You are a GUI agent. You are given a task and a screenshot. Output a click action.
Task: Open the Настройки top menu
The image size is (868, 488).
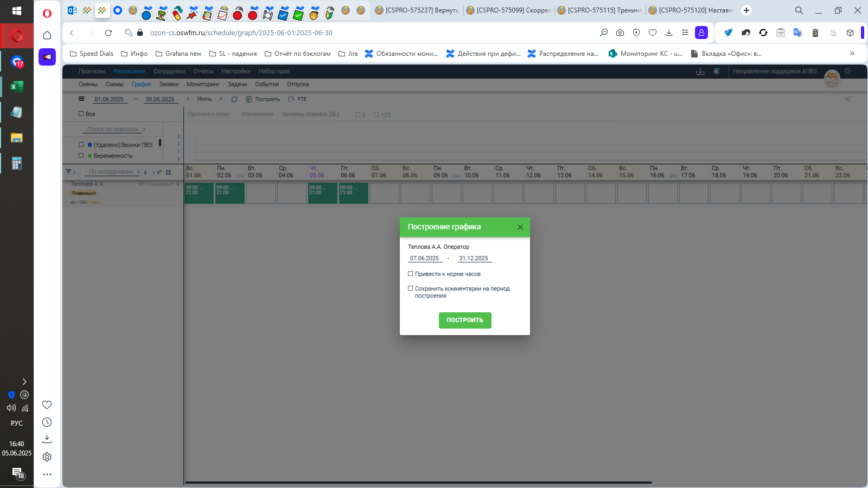coord(236,71)
